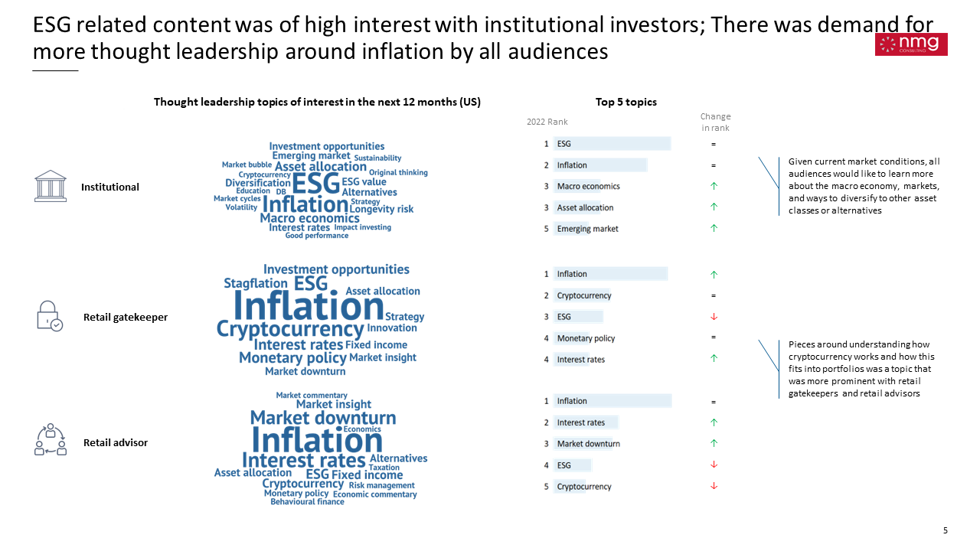This screenshot has height=551, width=980.
Task: Click the Top 5 topics heading
Action: click(x=626, y=102)
